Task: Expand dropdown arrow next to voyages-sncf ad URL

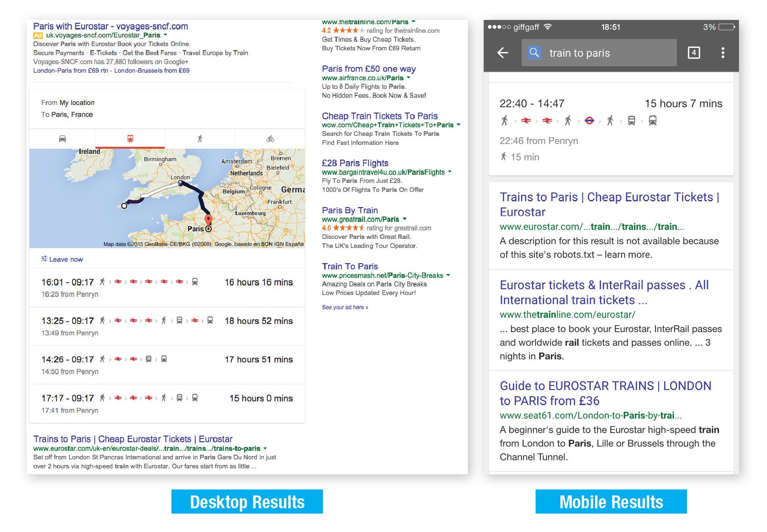Action: (x=165, y=35)
